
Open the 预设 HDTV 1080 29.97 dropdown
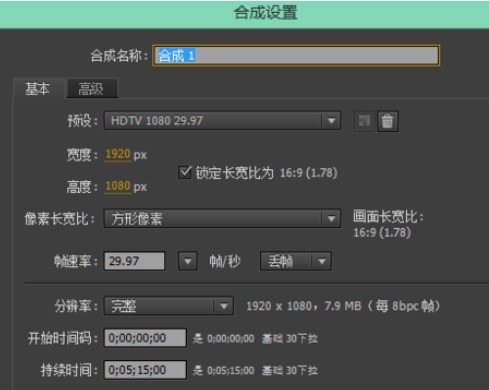point(222,120)
